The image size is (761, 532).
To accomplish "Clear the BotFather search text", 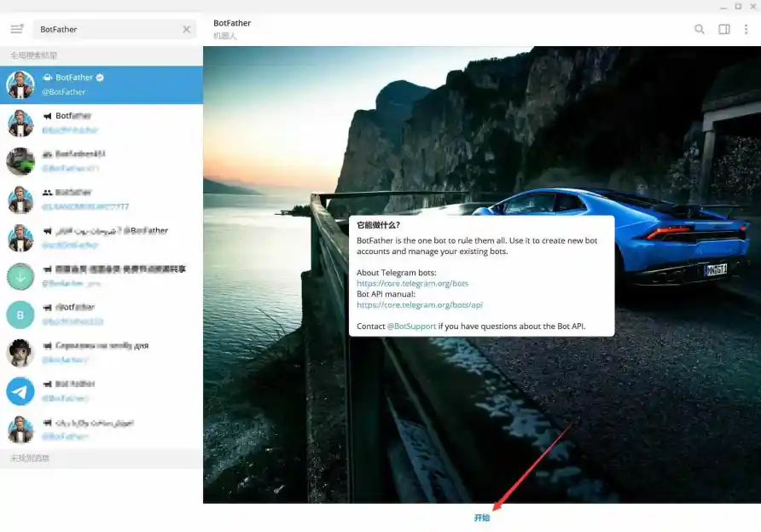I will point(187,29).
